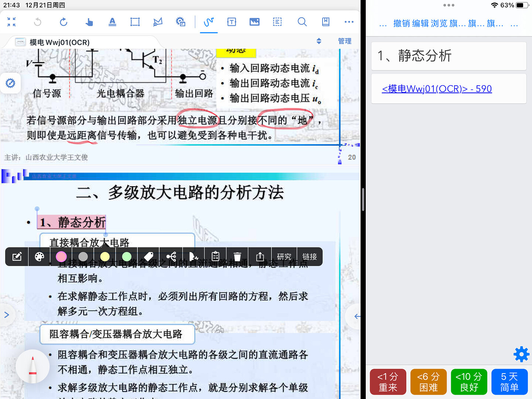Tap 链接 in annotation popup
Viewport: 532px width, 399px height.
pyautogui.click(x=310, y=257)
